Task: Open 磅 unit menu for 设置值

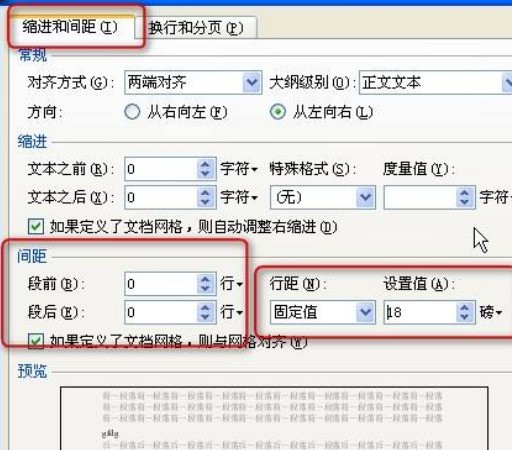Action: 491,312
